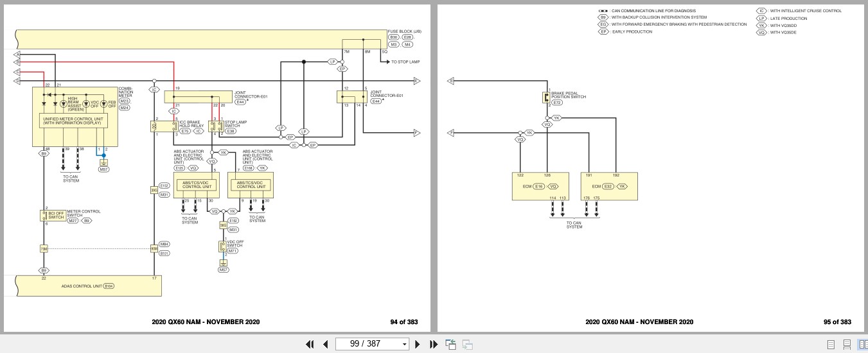868x353 pixels.
Task: Click the ECM E32 box
Action: tap(609, 185)
